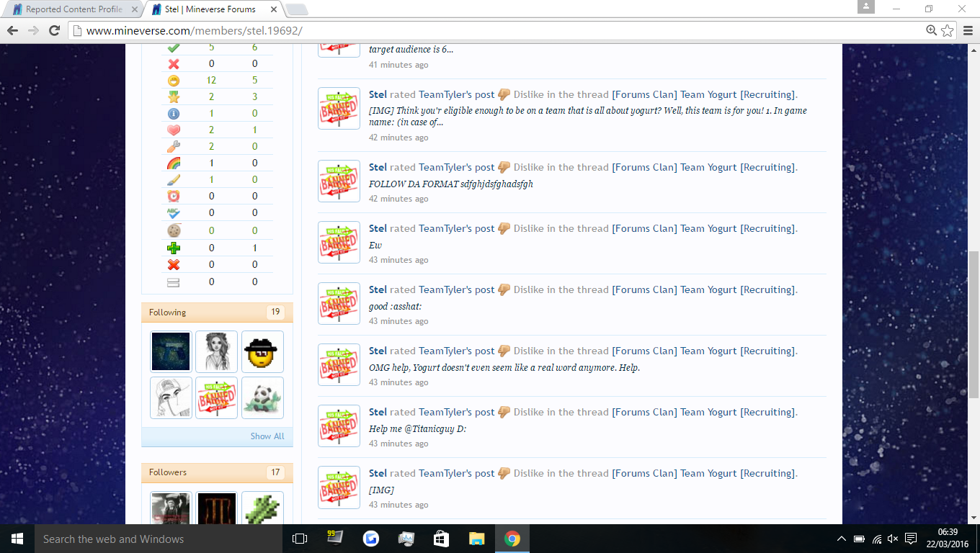Screen dimensions: 980x553
Task: Click the grey list rating icon
Action: [x=173, y=282]
